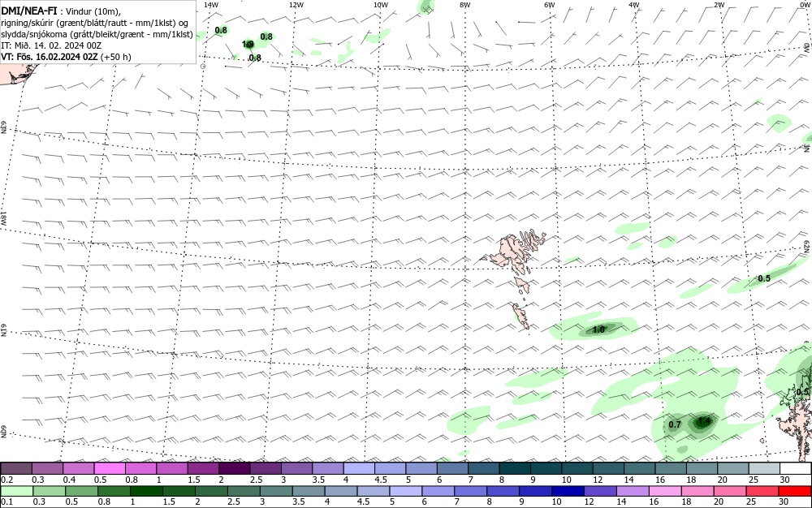Screen dimensions: 812x508
Task: Click the bright pink swatch labeled 0.5
Action: point(110,468)
